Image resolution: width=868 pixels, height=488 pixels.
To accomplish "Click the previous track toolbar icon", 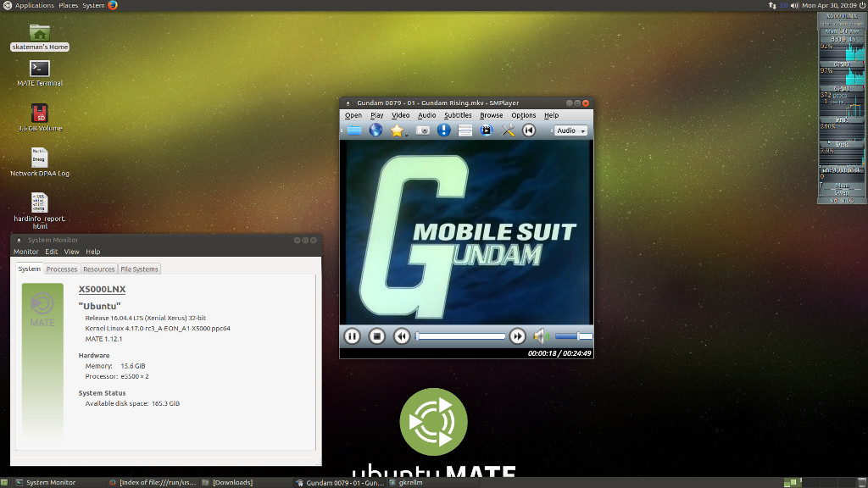I will click(x=529, y=130).
